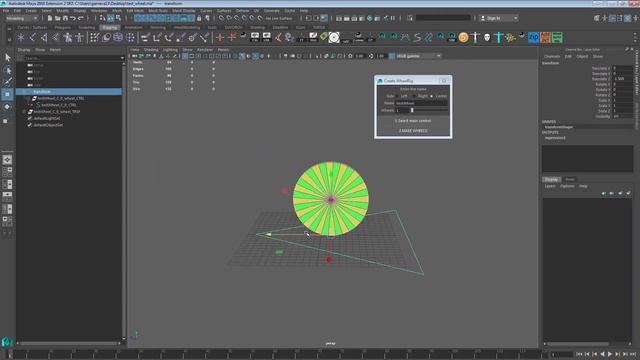This screenshot has height=360, width=640.
Task: Select the Right side radio button
Action: [415, 96]
